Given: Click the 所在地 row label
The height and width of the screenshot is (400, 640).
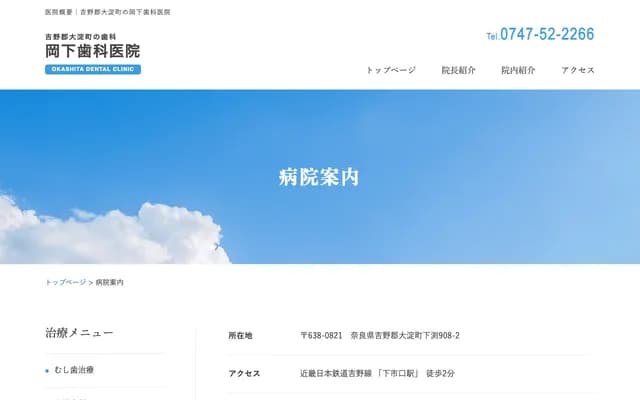Looking at the screenshot, I should pos(240,336).
